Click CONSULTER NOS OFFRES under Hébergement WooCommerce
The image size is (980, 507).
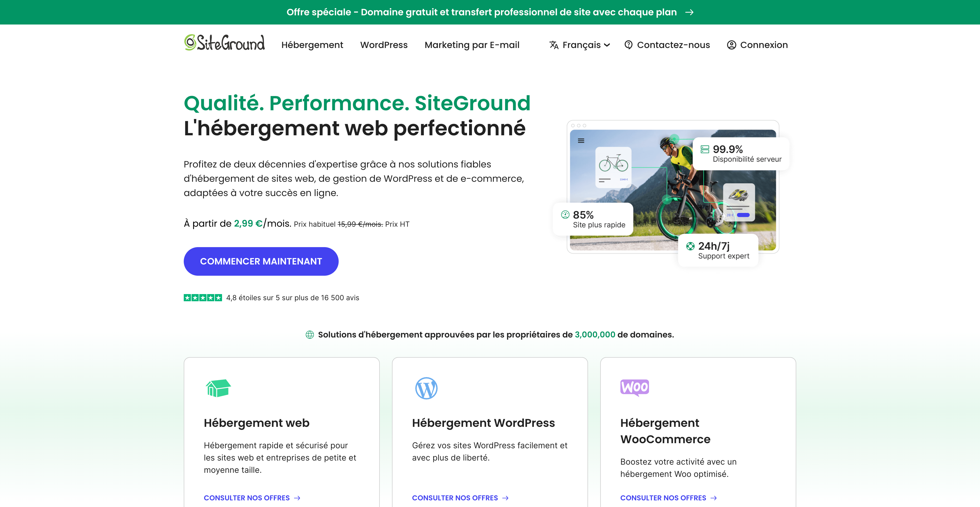click(x=668, y=498)
